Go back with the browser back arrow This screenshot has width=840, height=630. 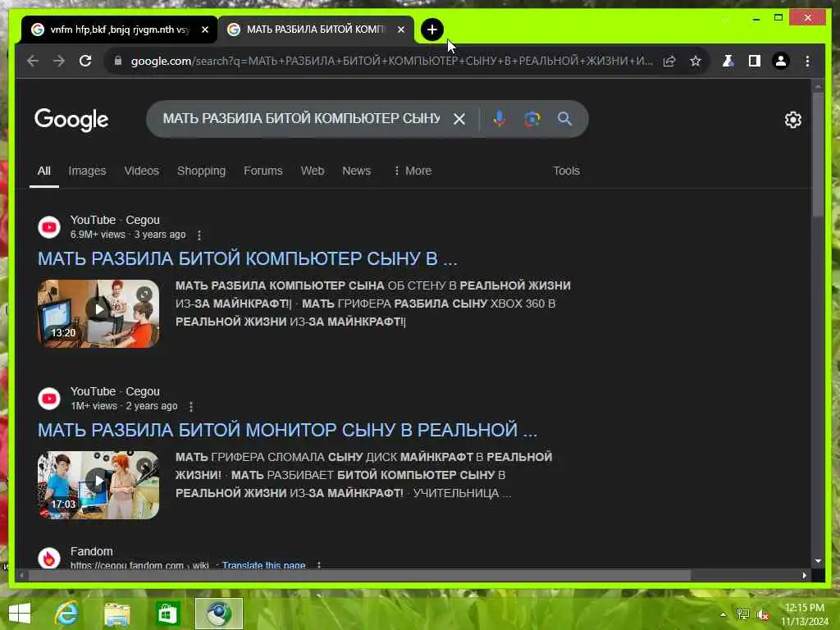click(x=33, y=61)
